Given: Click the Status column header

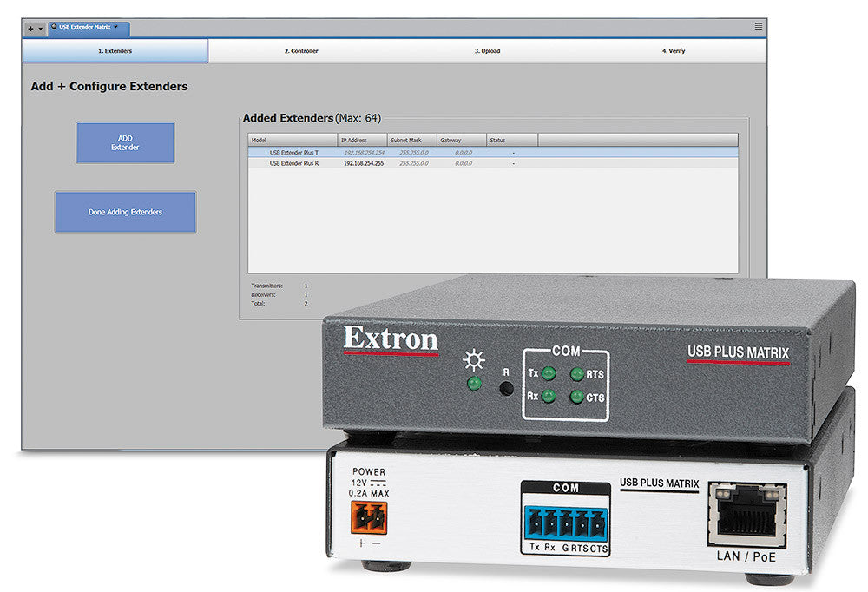Looking at the screenshot, I should tap(510, 139).
